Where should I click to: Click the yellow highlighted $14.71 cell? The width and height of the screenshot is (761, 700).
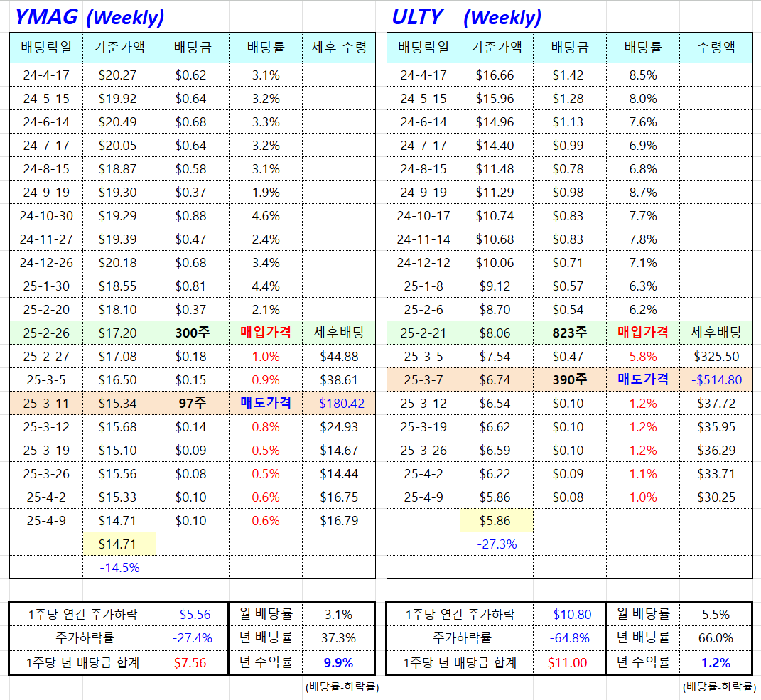coord(119,544)
